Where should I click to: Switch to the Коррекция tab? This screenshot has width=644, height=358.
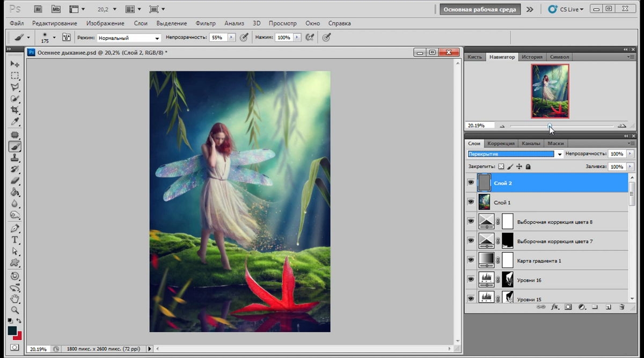point(501,143)
